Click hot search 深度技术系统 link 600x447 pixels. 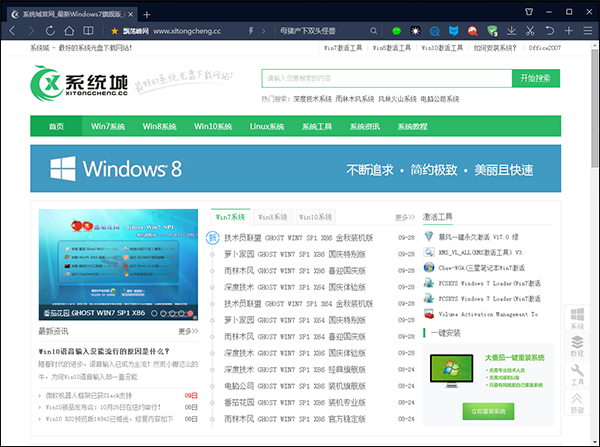pyautogui.click(x=312, y=99)
